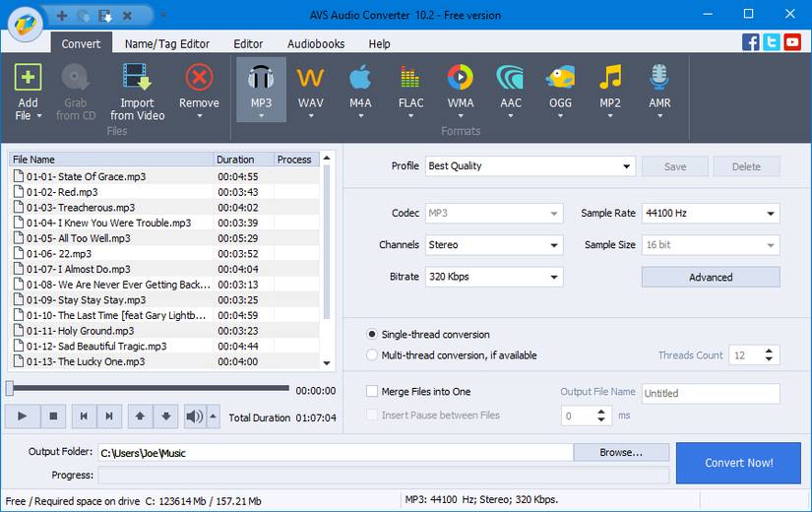Select AMR output format
Image resolution: width=812 pixels, height=512 pixels.
click(659, 90)
